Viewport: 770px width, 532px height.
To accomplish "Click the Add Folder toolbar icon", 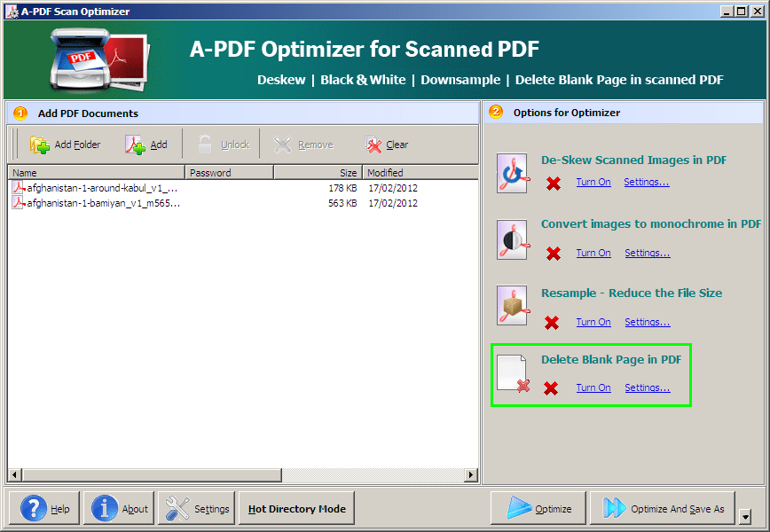I will tap(40, 145).
